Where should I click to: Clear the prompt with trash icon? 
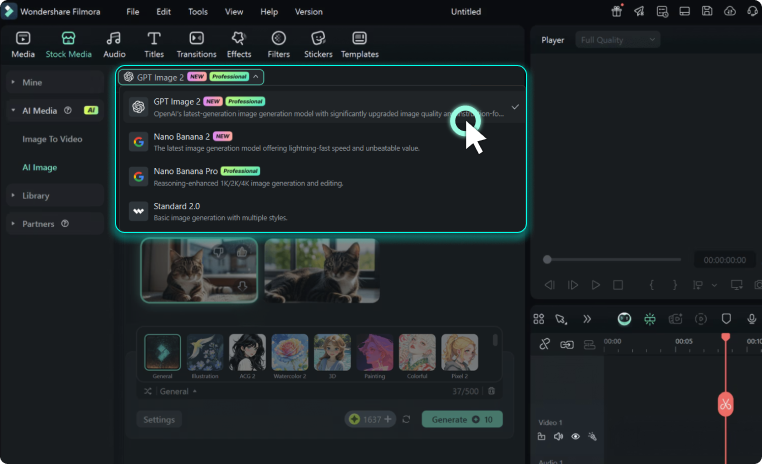pos(491,391)
